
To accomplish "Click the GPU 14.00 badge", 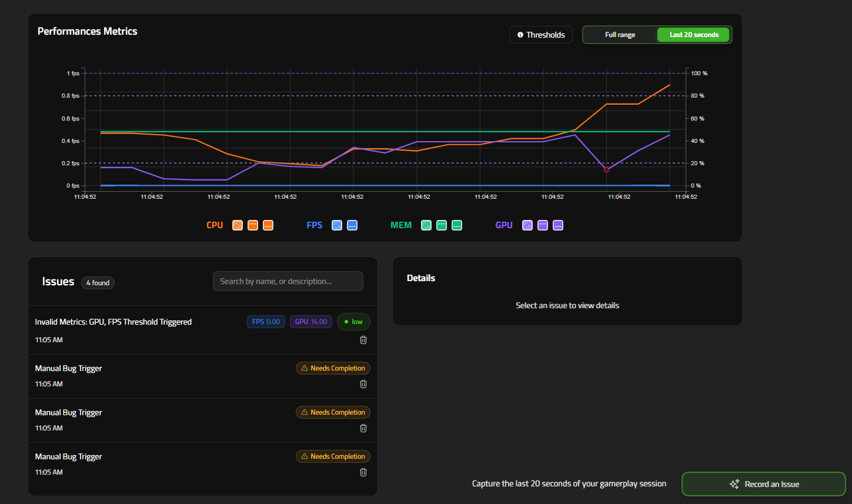I will [311, 322].
